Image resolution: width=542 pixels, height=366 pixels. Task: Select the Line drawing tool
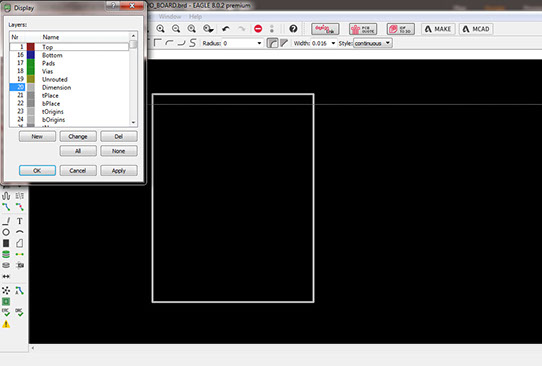coord(6,221)
